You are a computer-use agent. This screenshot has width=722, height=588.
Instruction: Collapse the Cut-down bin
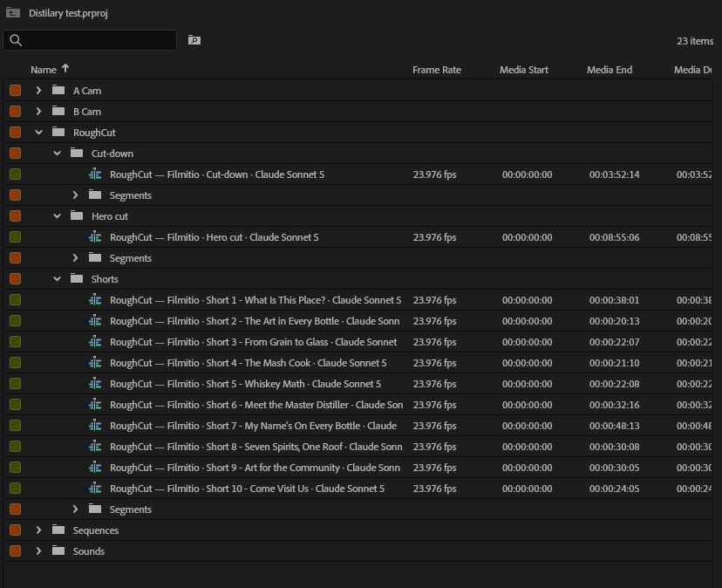pyautogui.click(x=57, y=153)
